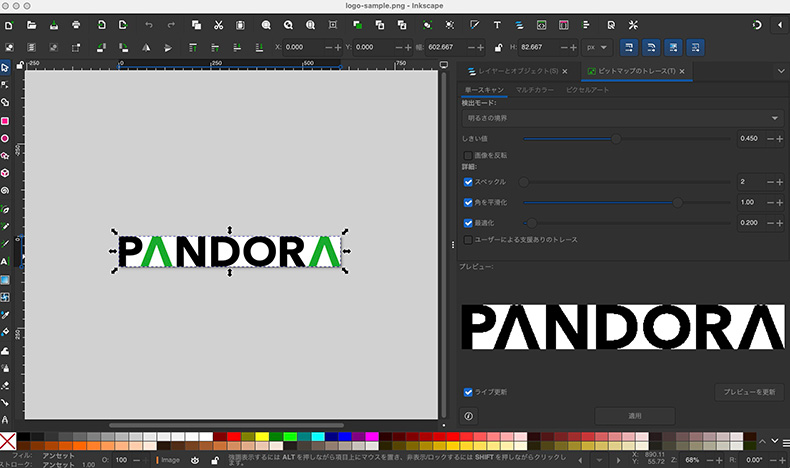Toggle layer visibility eye in status bar

click(x=195, y=460)
